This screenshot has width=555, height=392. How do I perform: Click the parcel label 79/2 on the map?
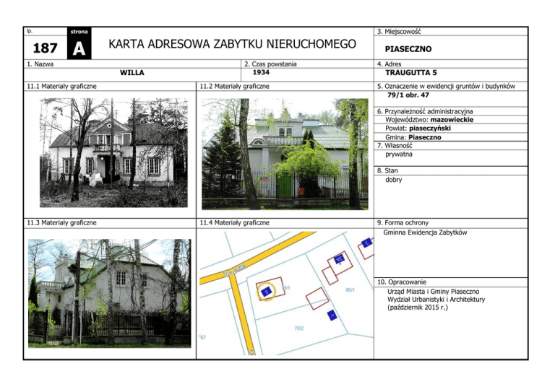[298, 328]
